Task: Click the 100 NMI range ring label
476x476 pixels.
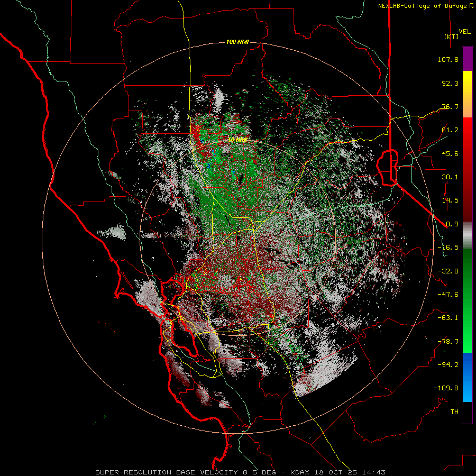Action: tap(237, 42)
